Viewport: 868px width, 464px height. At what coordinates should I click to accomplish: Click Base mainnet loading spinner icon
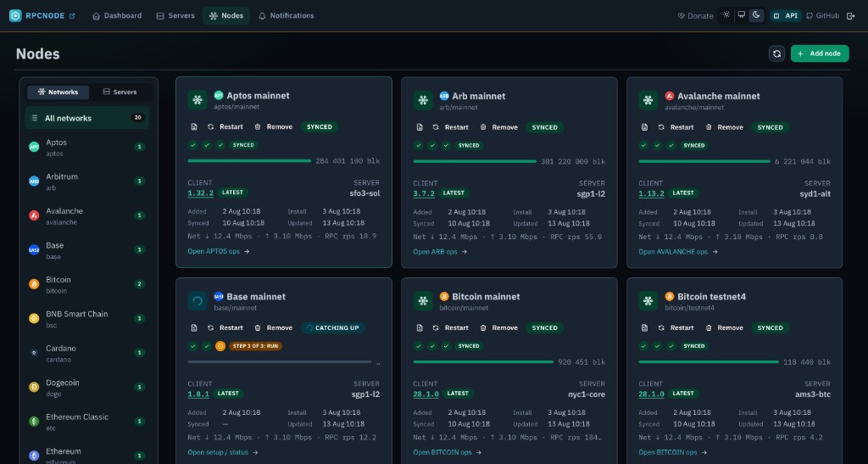pyautogui.click(x=197, y=301)
